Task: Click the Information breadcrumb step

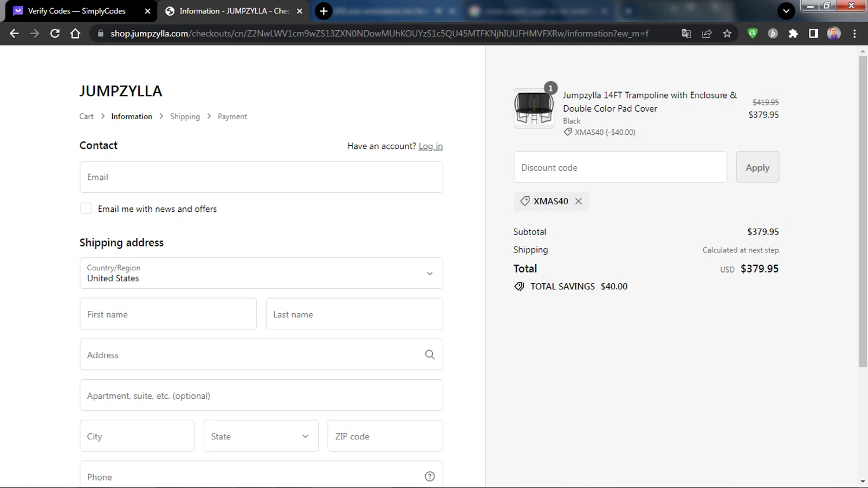Action: pos(131,116)
